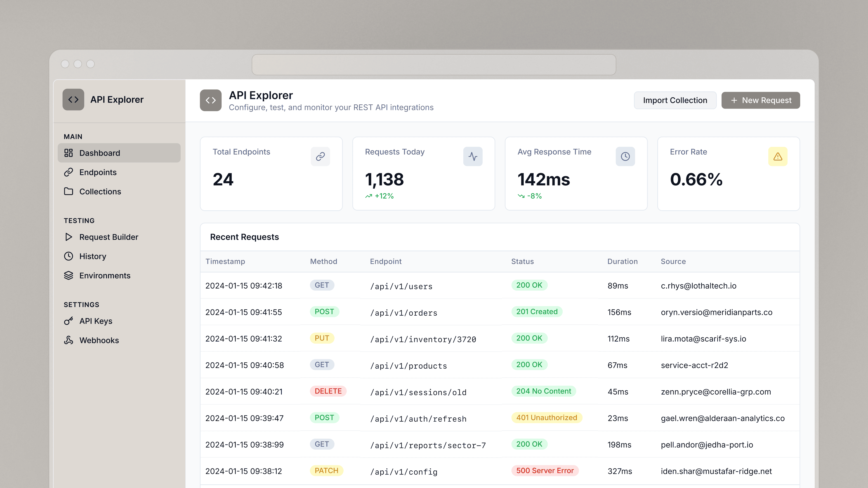
Task: Click timestamp 2024-01-15 09:42:18
Action: point(244,286)
